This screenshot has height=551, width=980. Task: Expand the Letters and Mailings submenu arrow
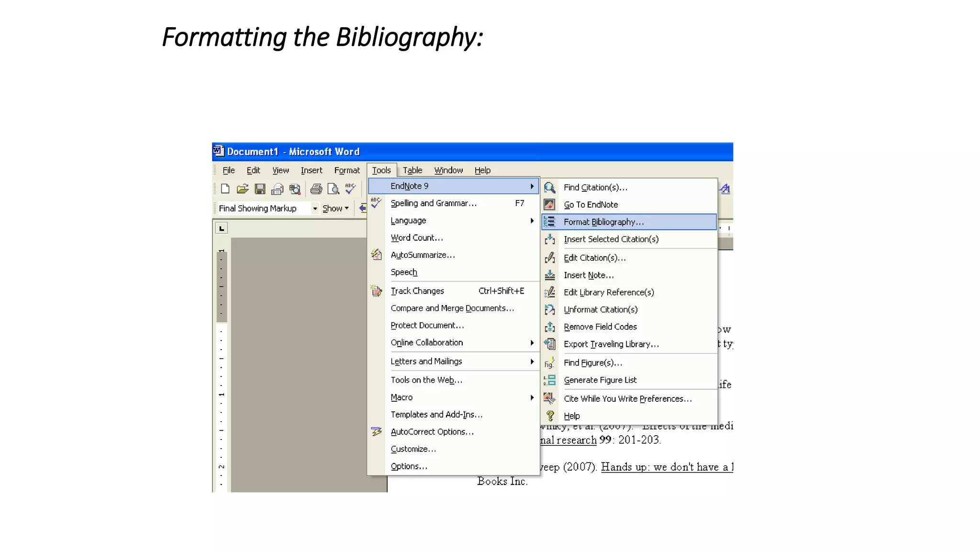[x=532, y=361]
